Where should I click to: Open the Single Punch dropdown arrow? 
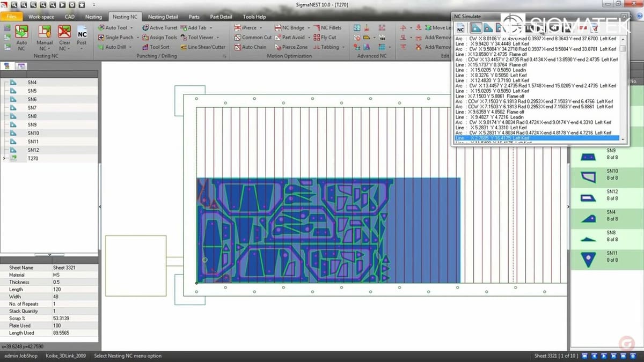(137, 38)
